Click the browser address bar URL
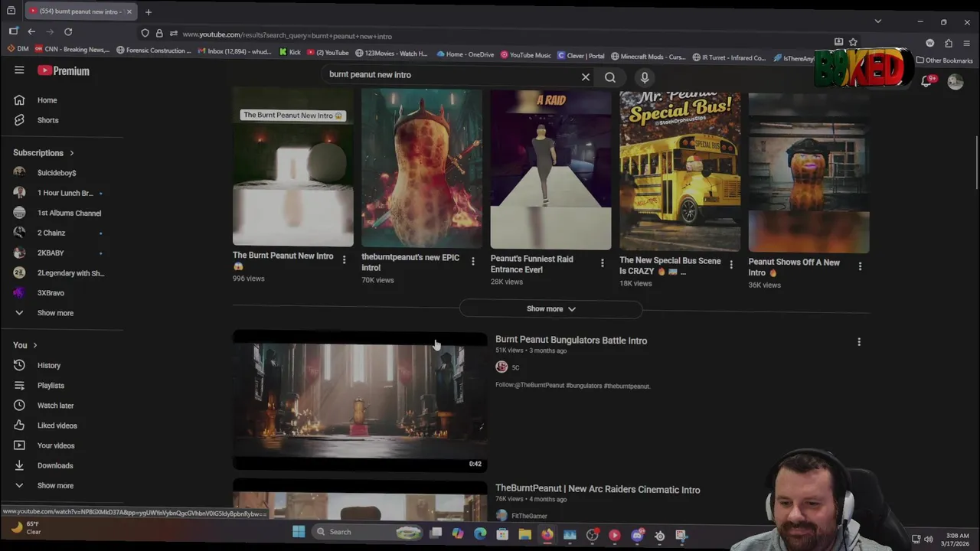Image resolution: width=980 pixels, height=551 pixels. tap(287, 35)
